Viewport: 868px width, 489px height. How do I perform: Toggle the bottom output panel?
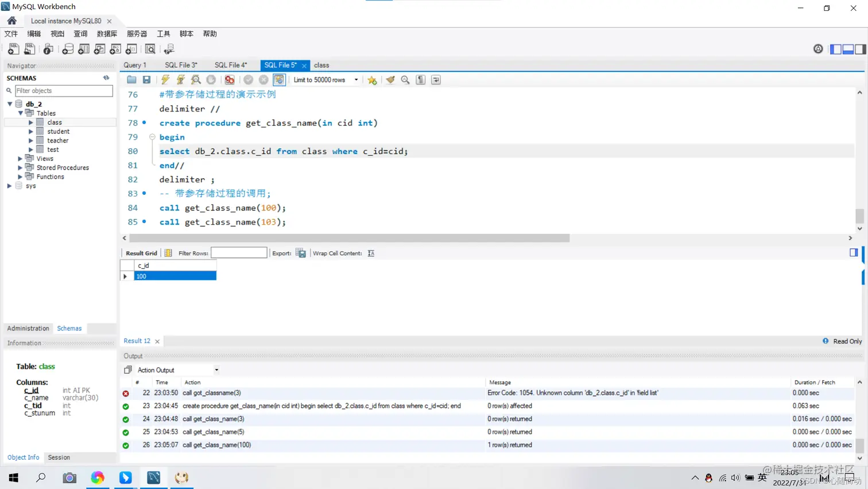point(848,49)
